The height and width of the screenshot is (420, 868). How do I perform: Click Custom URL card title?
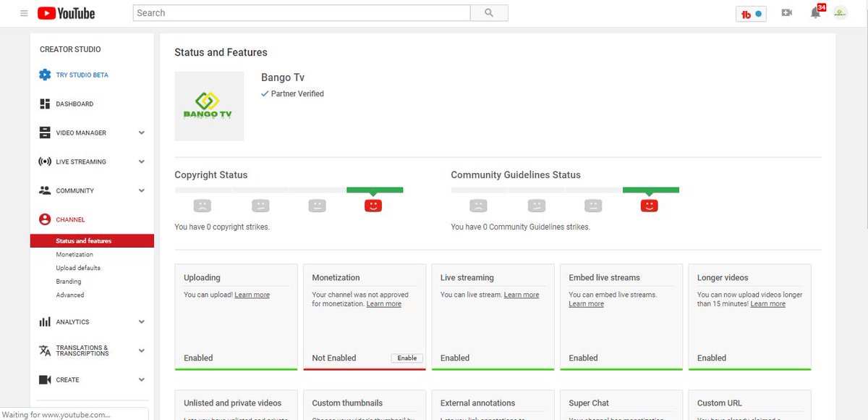[720, 403]
